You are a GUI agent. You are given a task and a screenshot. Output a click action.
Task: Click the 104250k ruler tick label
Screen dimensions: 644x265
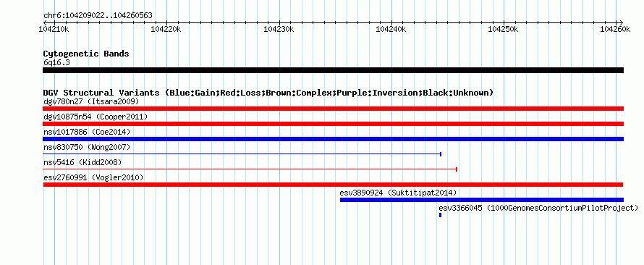[504, 29]
